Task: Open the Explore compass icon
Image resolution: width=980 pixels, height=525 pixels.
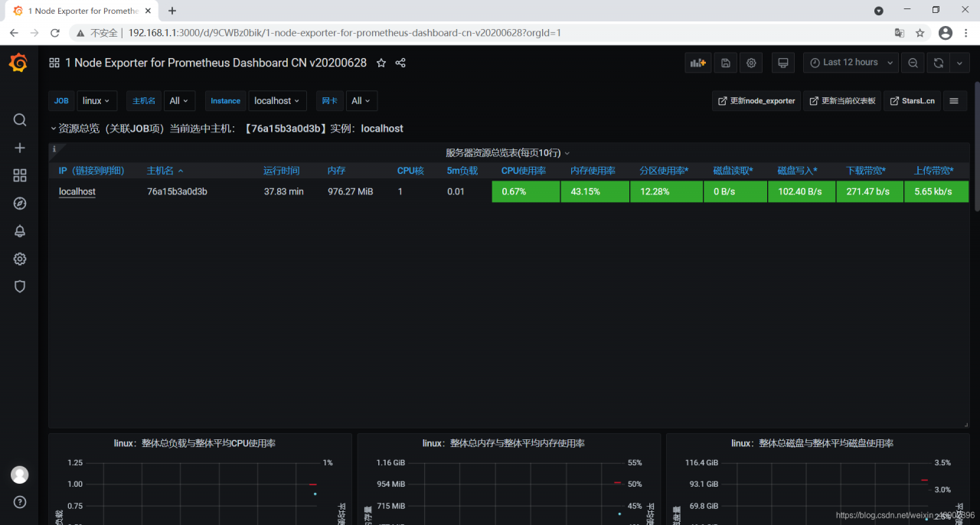Action: click(20, 204)
